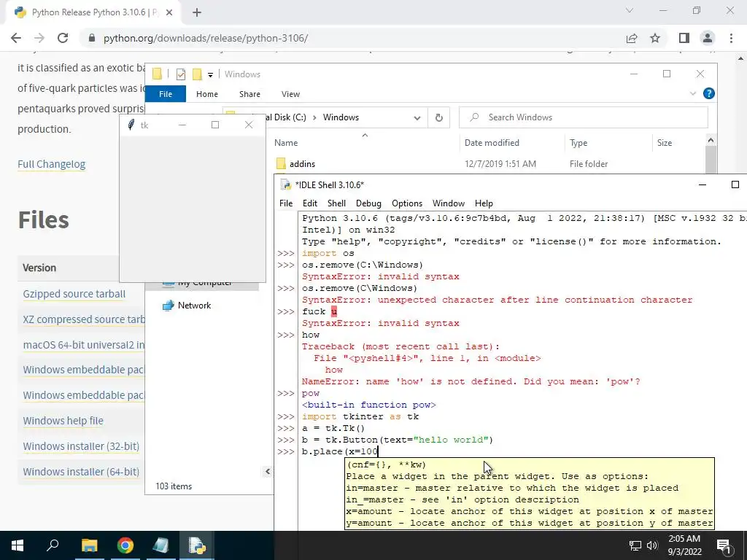Screen dimensions: 747x560
Task: Click the tk window feather icon
Action: point(131,125)
